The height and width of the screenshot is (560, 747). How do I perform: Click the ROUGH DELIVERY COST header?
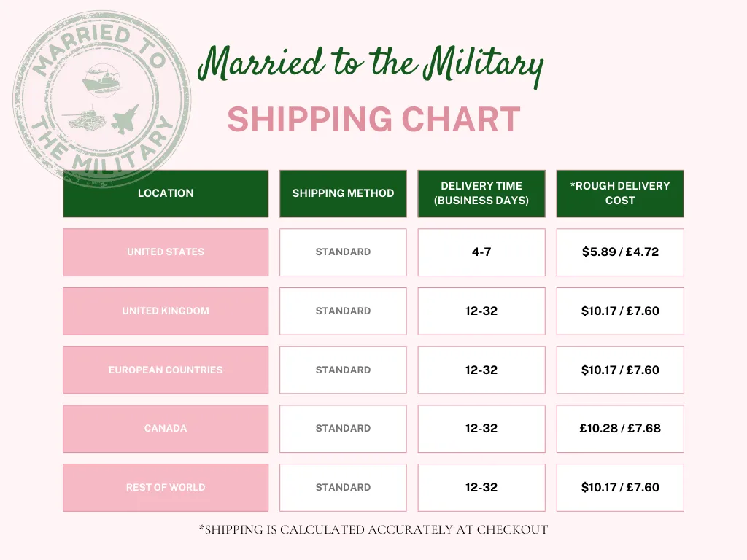[x=620, y=193]
